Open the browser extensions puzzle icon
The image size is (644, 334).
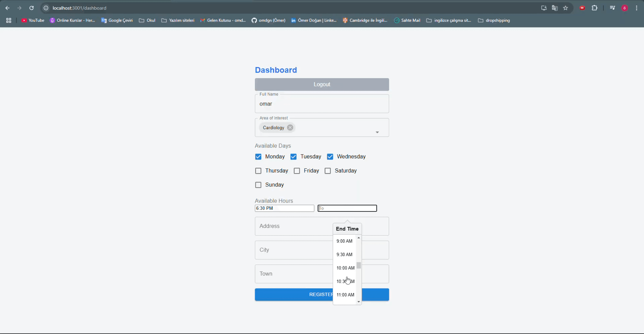tap(594, 8)
